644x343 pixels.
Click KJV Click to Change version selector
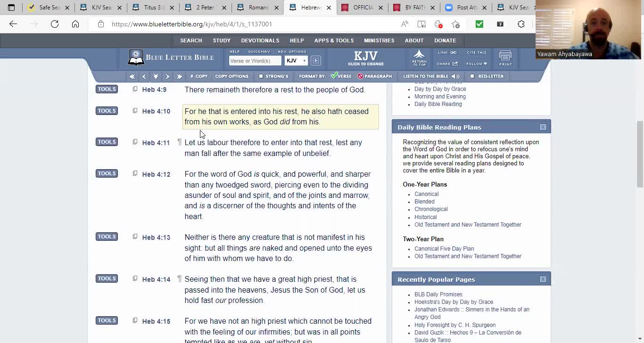click(366, 58)
